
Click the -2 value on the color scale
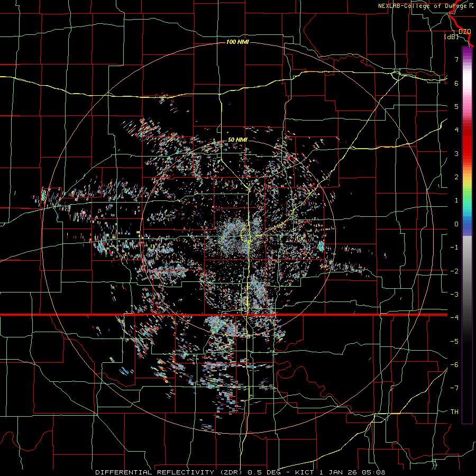(x=454, y=271)
